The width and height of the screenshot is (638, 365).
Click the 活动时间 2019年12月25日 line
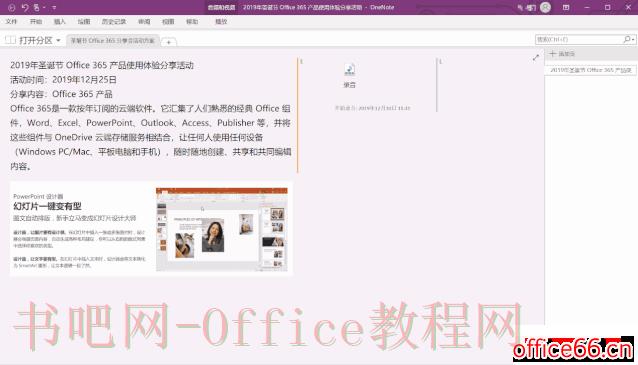pos(63,80)
